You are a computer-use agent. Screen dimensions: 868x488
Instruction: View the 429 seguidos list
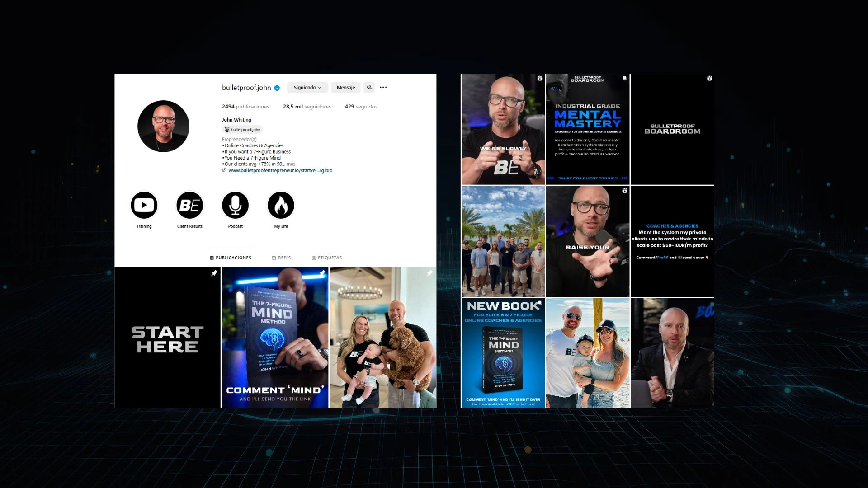(361, 107)
